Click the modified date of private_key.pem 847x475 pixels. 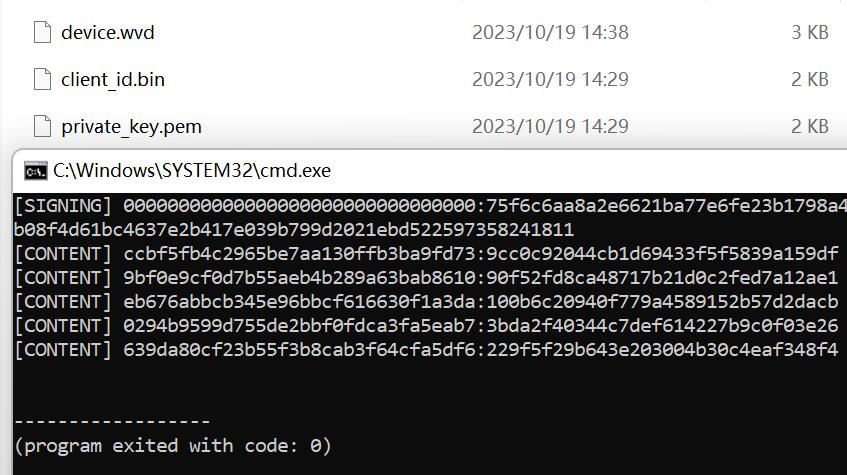[550, 126]
